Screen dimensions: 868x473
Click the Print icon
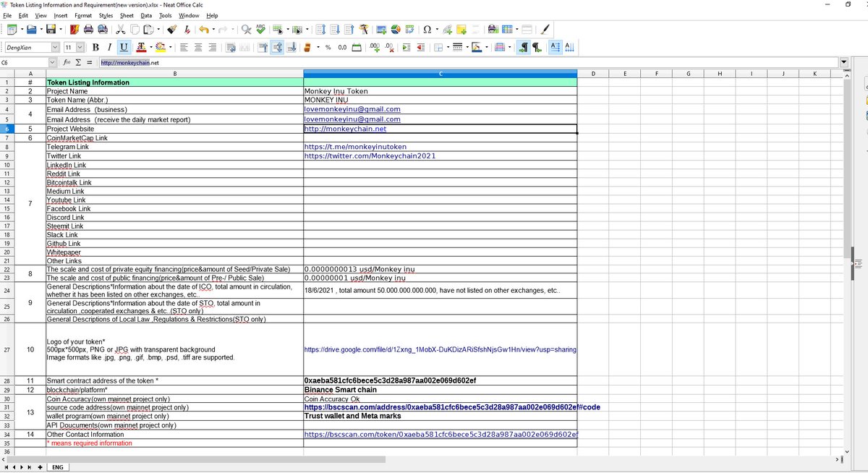(x=88, y=30)
